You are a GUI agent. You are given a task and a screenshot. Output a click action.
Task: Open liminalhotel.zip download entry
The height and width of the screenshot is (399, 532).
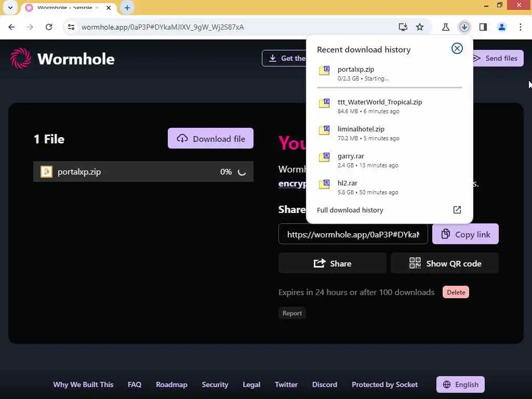[x=389, y=134]
